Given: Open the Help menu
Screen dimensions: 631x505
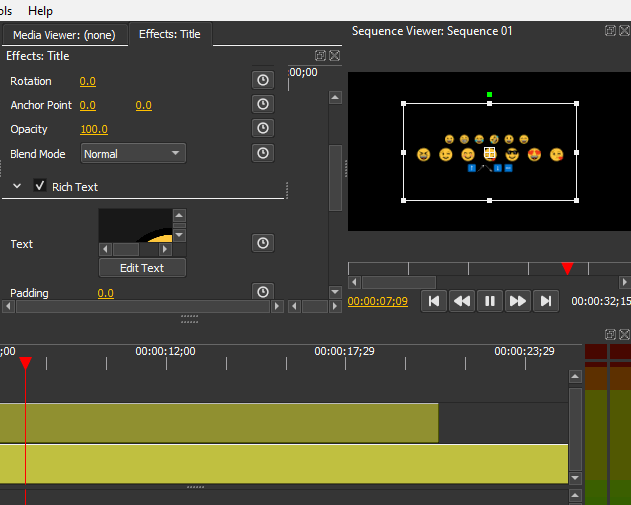Looking at the screenshot, I should click(x=40, y=11).
